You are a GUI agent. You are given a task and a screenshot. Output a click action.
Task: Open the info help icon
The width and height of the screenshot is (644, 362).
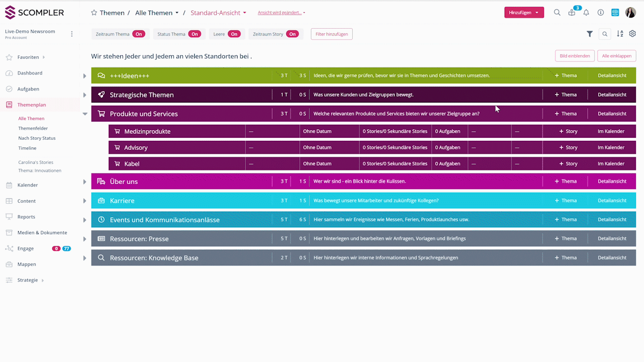pos(601,13)
